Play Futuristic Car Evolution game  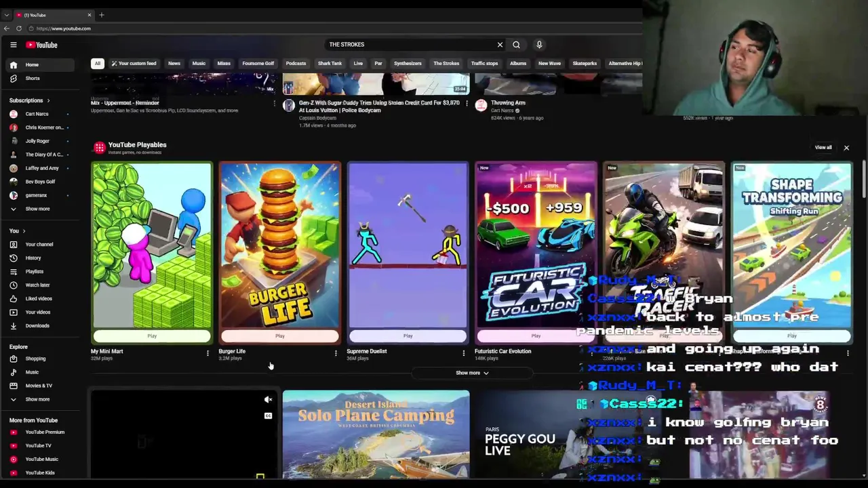536,336
